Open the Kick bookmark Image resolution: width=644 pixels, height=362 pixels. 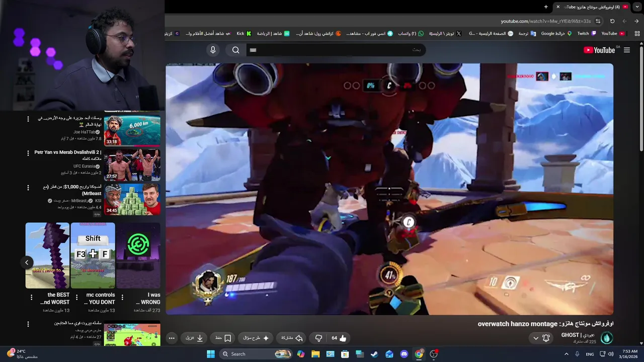[244, 34]
